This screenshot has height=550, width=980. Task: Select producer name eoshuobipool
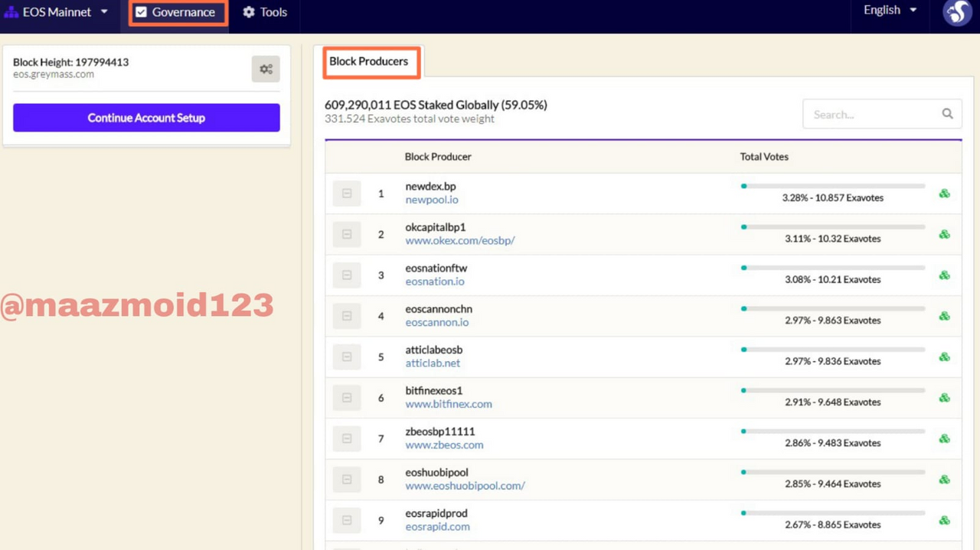(436, 473)
